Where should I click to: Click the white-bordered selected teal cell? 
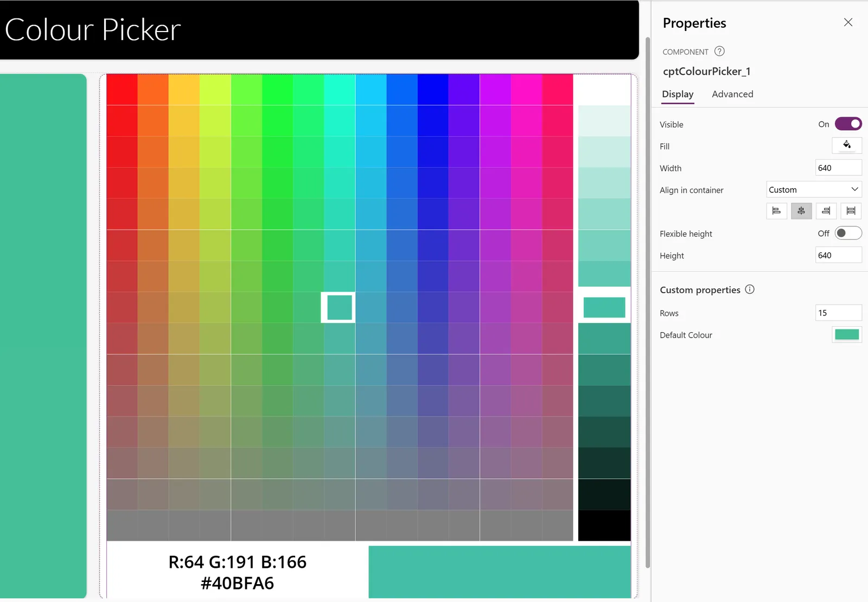point(338,307)
